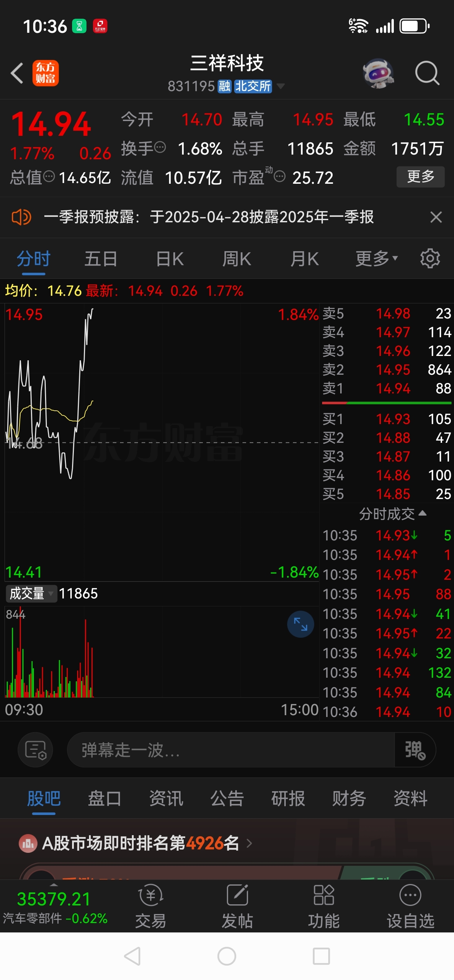Open 功能 functions menu
Image resolution: width=454 pixels, height=980 pixels.
pos(324,907)
